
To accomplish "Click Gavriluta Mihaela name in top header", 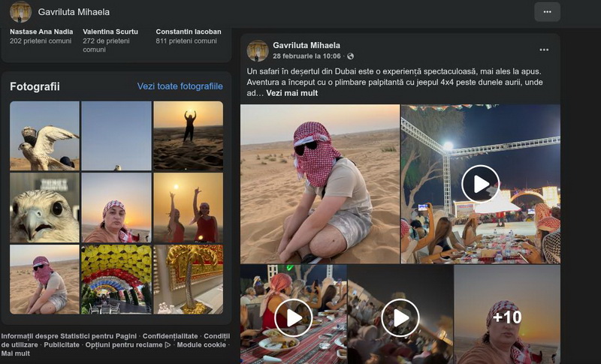I will (x=74, y=12).
